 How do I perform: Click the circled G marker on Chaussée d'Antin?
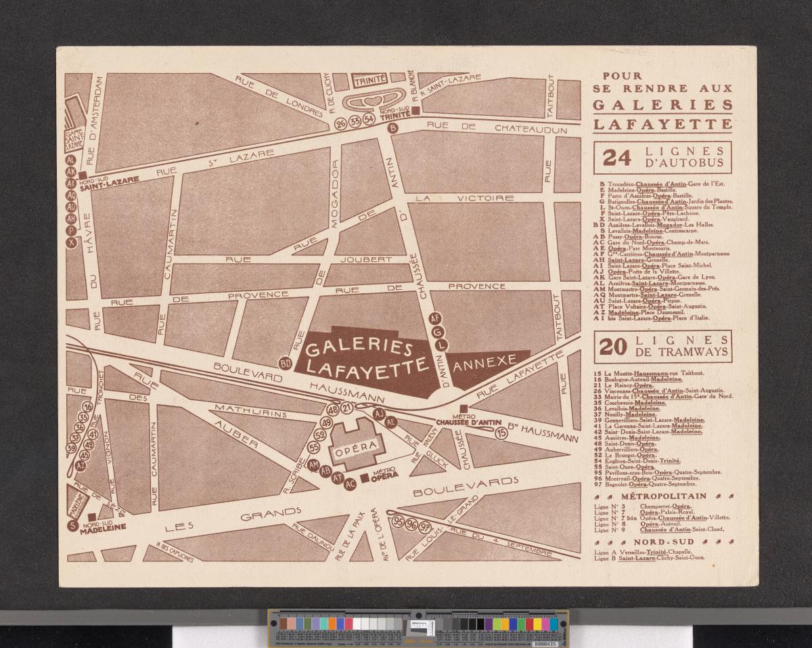tap(436, 331)
